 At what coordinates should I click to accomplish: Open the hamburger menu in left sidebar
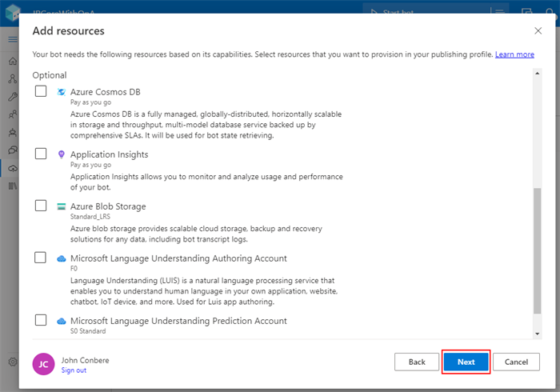[12, 39]
